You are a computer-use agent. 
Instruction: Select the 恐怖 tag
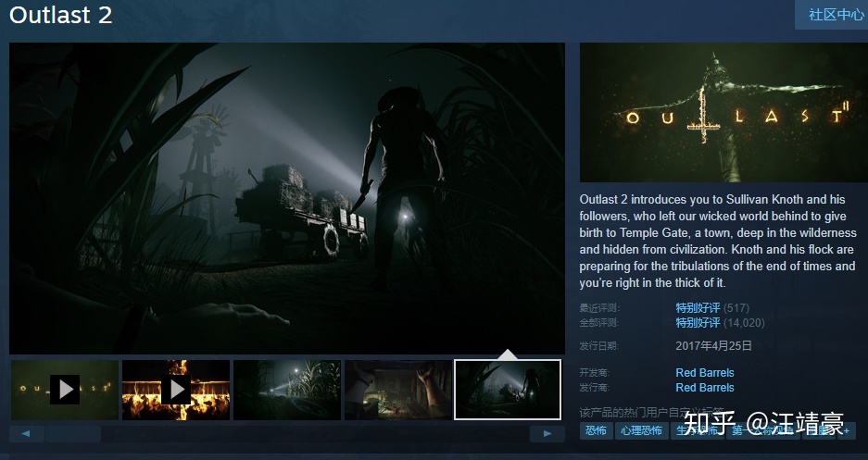click(597, 430)
